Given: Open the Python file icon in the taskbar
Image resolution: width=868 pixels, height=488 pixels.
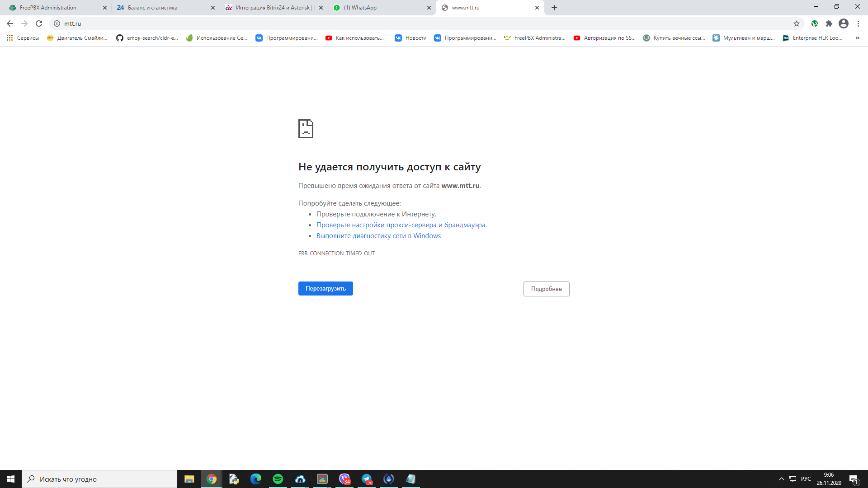Looking at the screenshot, I should [233, 479].
